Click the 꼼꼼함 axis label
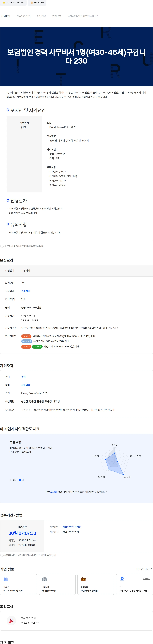 127,477
